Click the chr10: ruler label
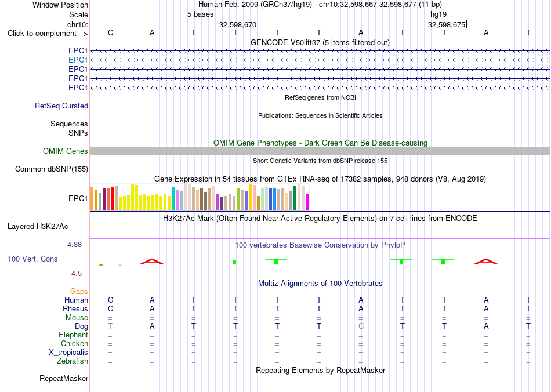 tap(77, 24)
